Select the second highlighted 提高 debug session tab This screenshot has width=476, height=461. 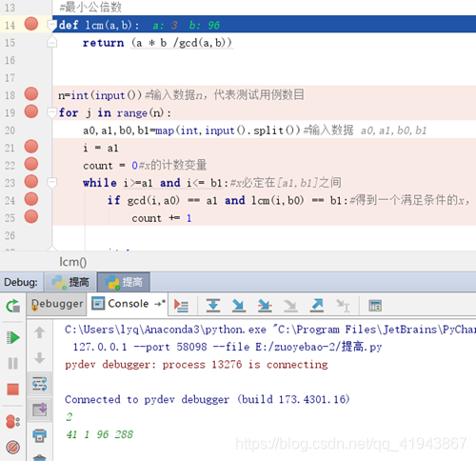(x=124, y=282)
